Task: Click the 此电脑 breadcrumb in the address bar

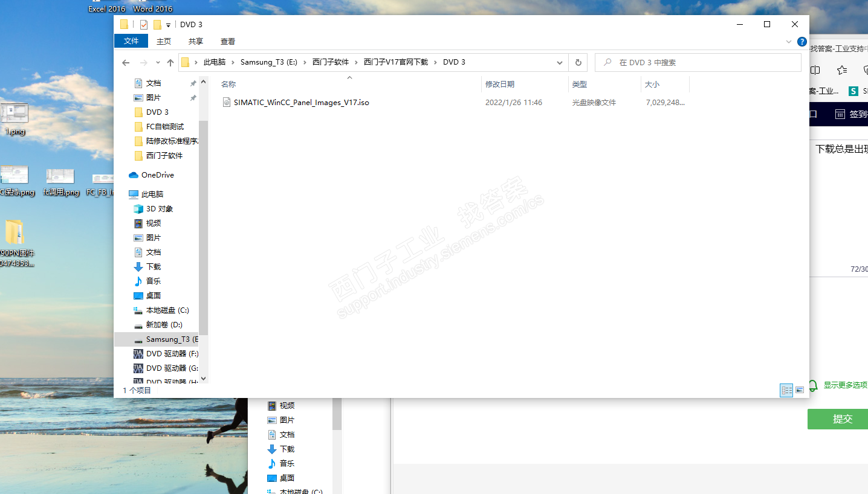Action: [215, 62]
